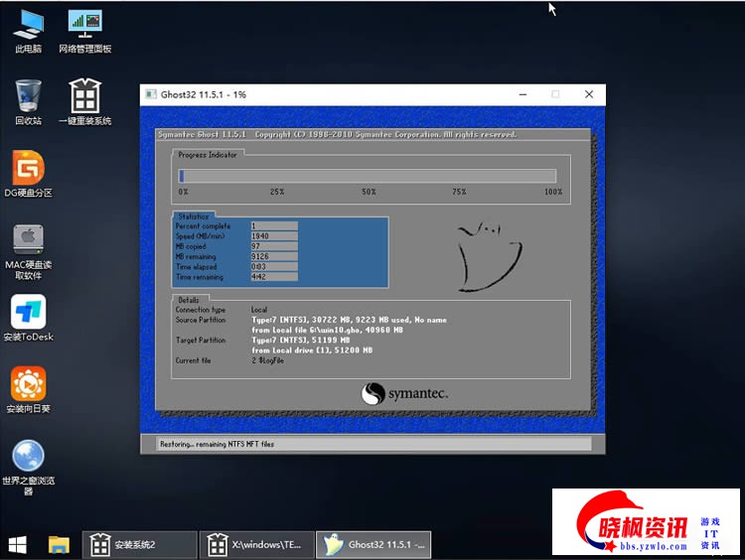Open File Explorer from the taskbar
The image size is (745, 560).
59,544
